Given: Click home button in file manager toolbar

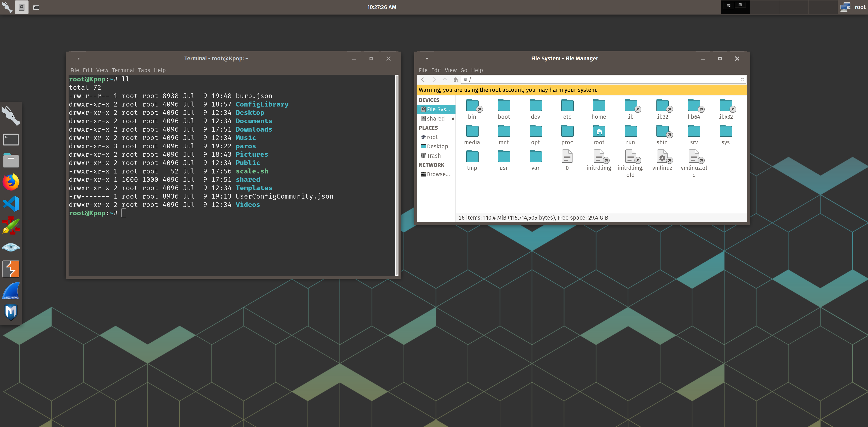Looking at the screenshot, I should click(x=455, y=79).
